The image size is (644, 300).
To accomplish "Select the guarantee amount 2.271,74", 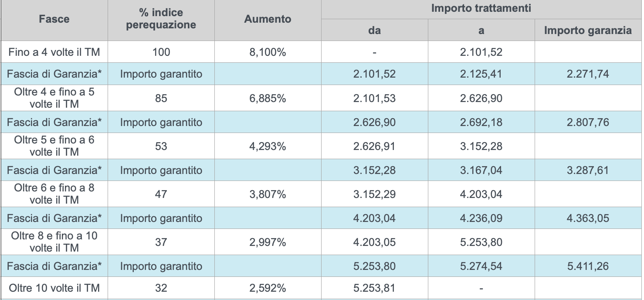I will [588, 74].
